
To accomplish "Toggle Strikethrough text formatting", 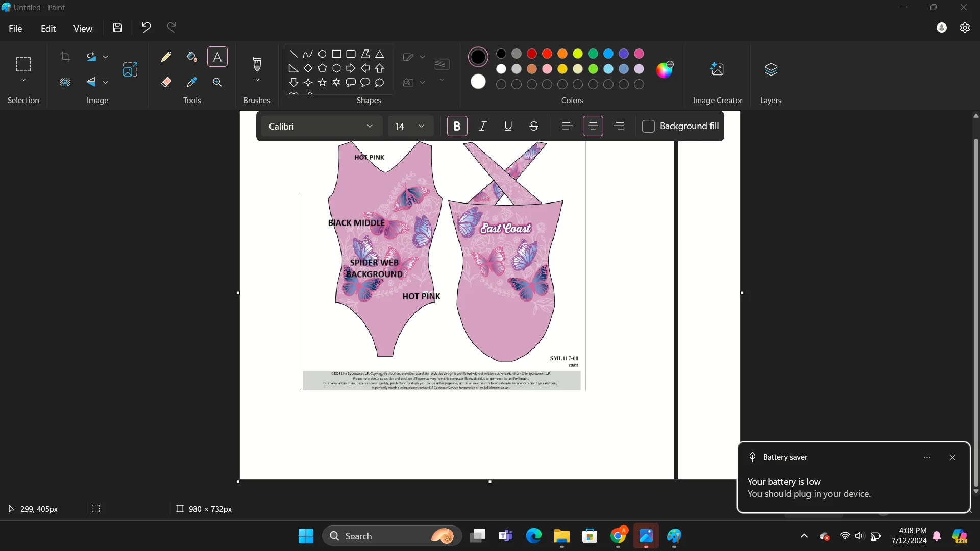I will (534, 126).
